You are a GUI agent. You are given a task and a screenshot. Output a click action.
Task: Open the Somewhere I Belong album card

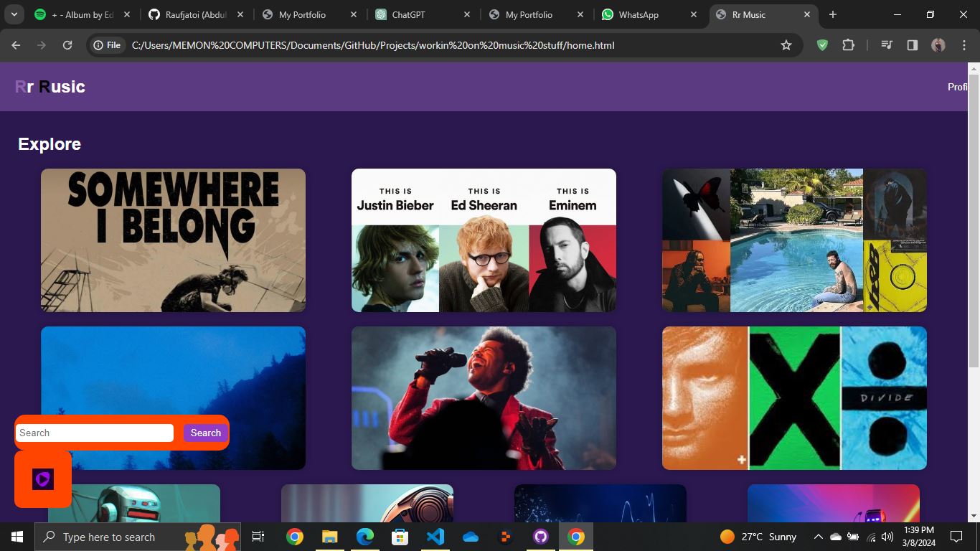[173, 240]
